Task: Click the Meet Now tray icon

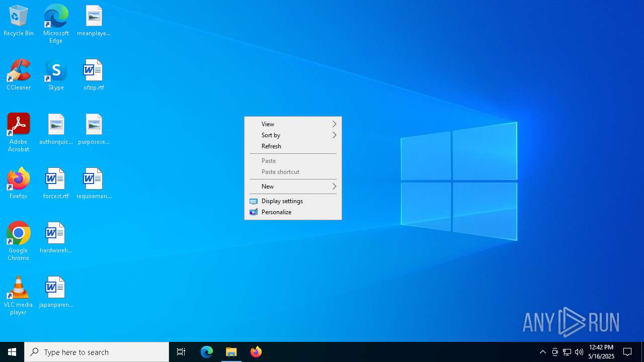Action: coord(555,352)
